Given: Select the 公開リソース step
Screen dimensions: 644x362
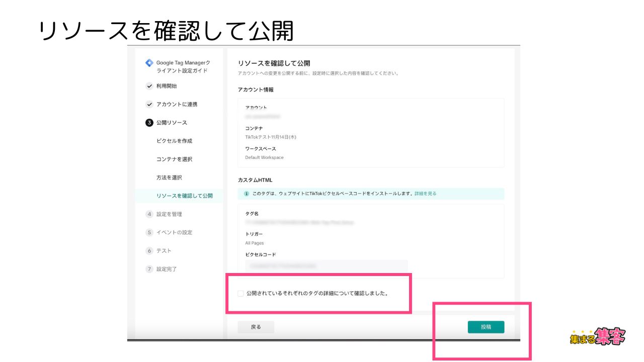Looking at the screenshot, I should [172, 123].
